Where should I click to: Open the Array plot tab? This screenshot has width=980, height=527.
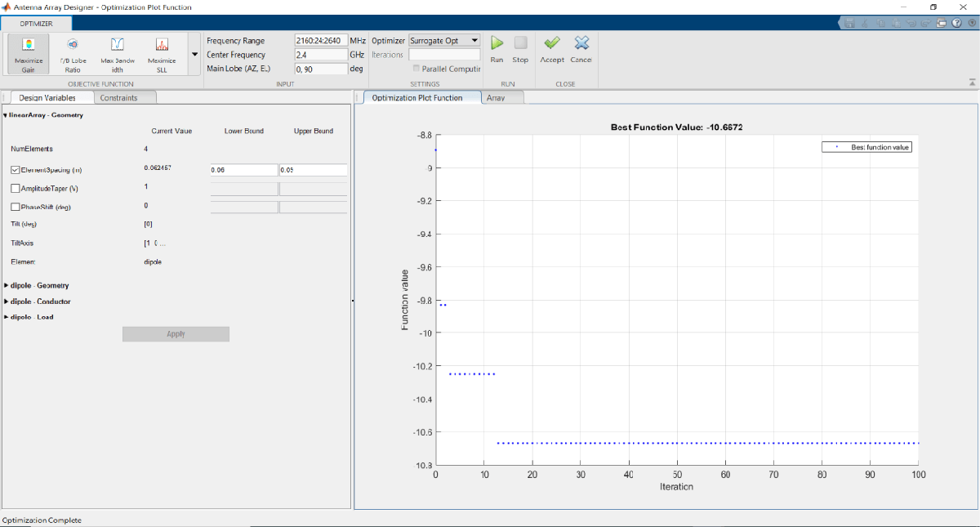coord(496,98)
